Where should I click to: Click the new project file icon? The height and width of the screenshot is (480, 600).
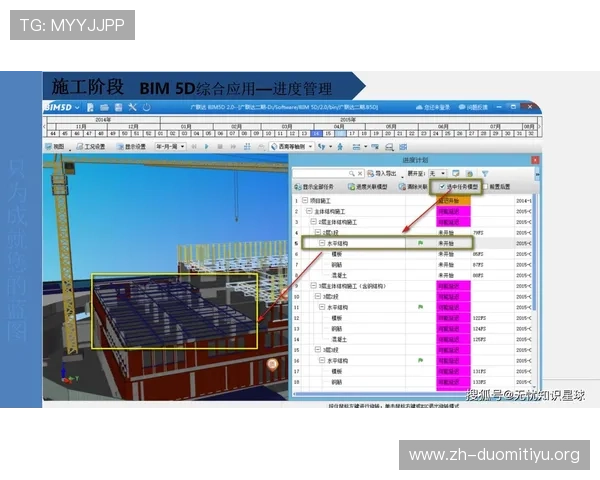(90, 108)
